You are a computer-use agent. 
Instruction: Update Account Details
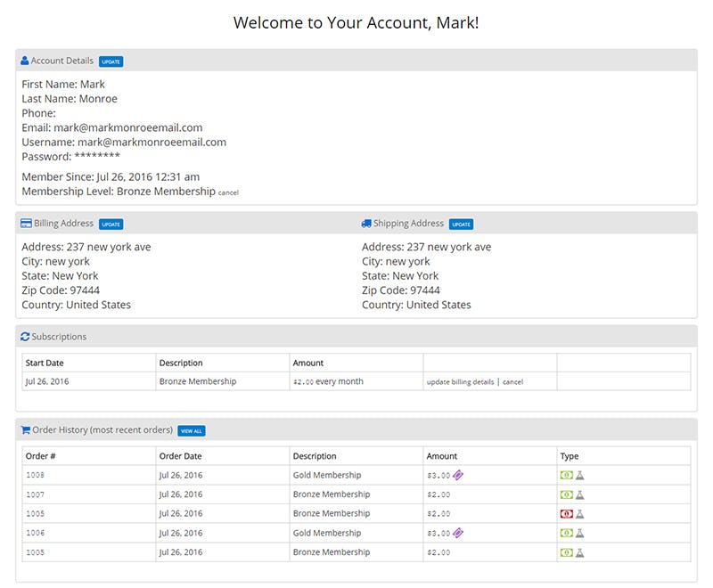(x=111, y=61)
